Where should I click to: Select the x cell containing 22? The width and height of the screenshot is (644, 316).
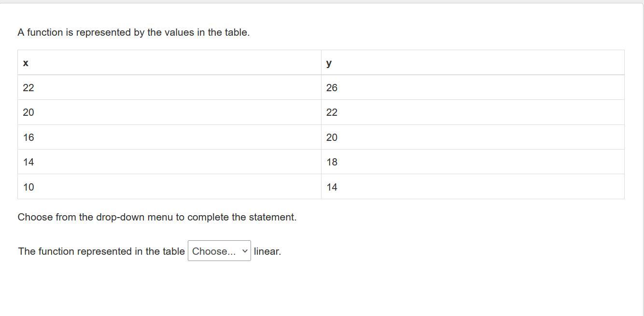(x=28, y=88)
